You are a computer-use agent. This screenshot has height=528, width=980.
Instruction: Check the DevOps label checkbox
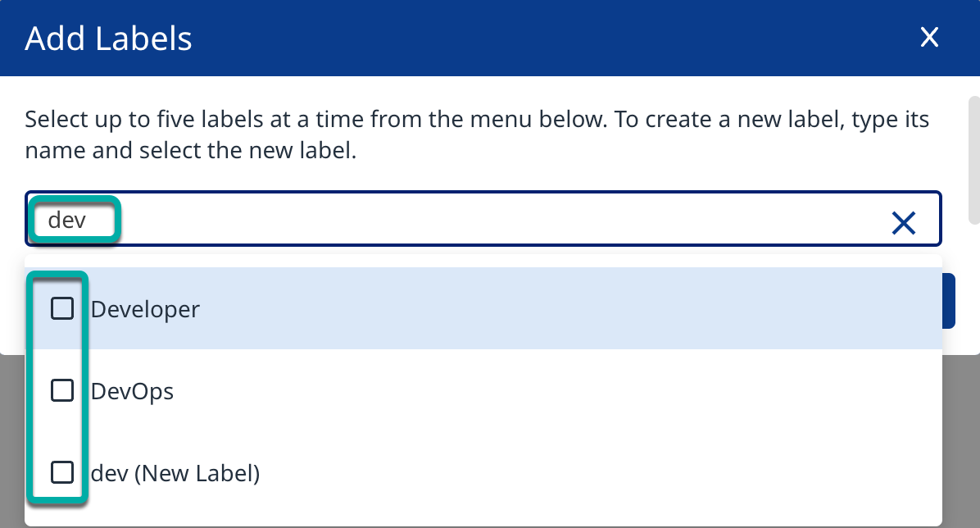click(x=62, y=391)
